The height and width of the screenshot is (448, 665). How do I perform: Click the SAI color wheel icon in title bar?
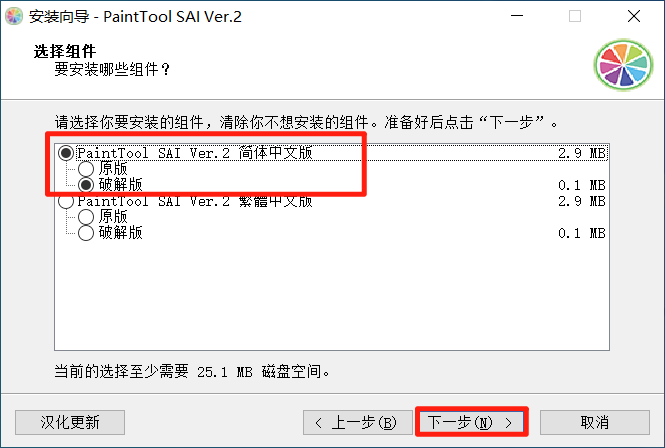click(14, 17)
